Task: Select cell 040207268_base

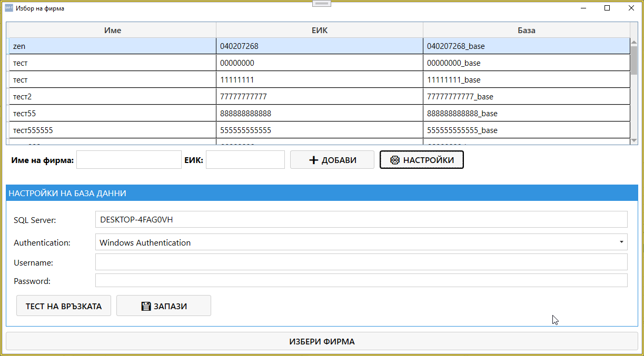Action: click(x=526, y=46)
